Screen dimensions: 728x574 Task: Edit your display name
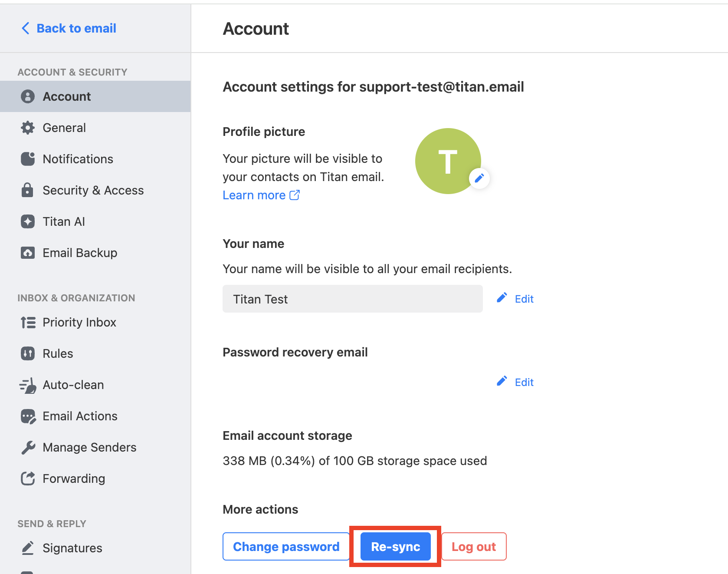click(x=515, y=299)
